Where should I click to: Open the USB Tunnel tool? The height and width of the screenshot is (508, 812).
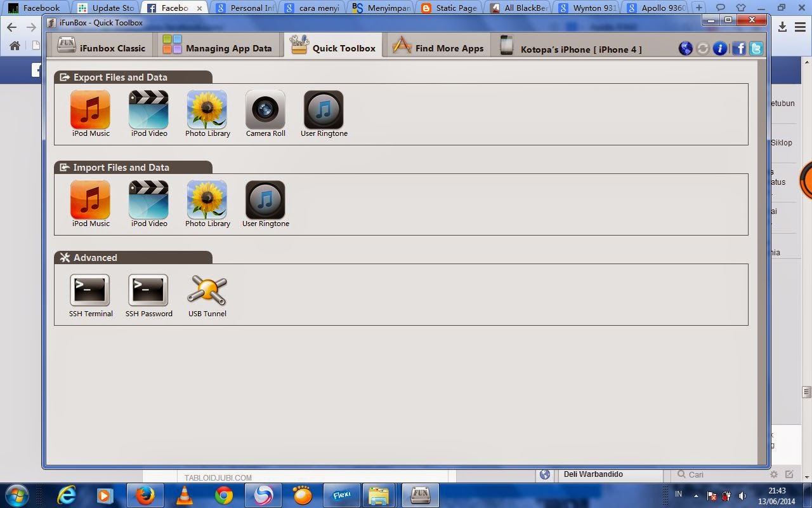[x=207, y=295]
